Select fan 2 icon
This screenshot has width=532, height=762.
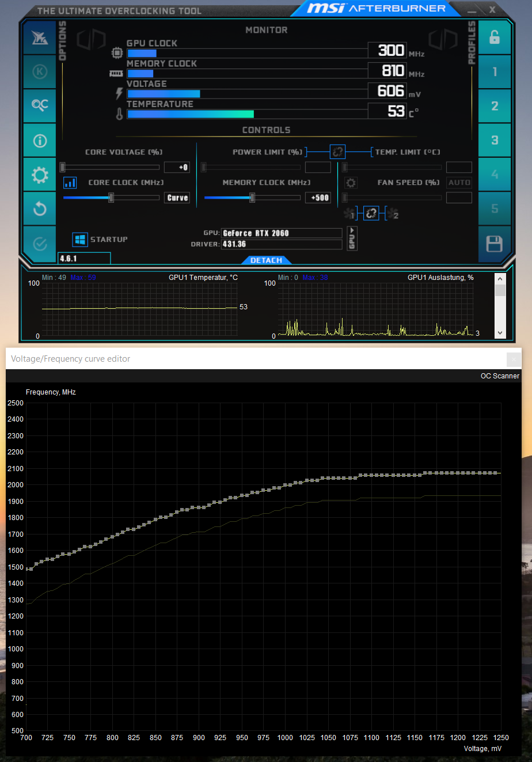[393, 214]
